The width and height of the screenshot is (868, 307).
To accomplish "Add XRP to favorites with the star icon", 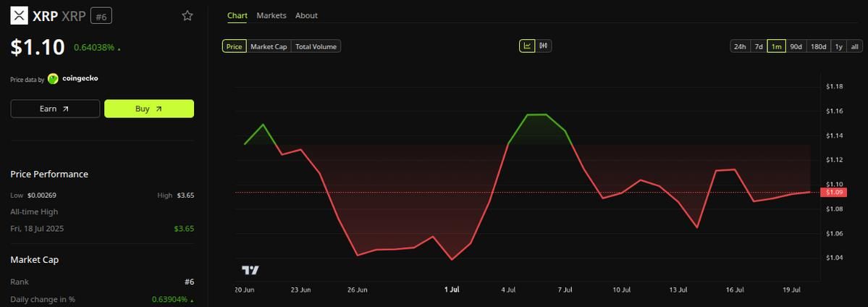I will pos(187,15).
